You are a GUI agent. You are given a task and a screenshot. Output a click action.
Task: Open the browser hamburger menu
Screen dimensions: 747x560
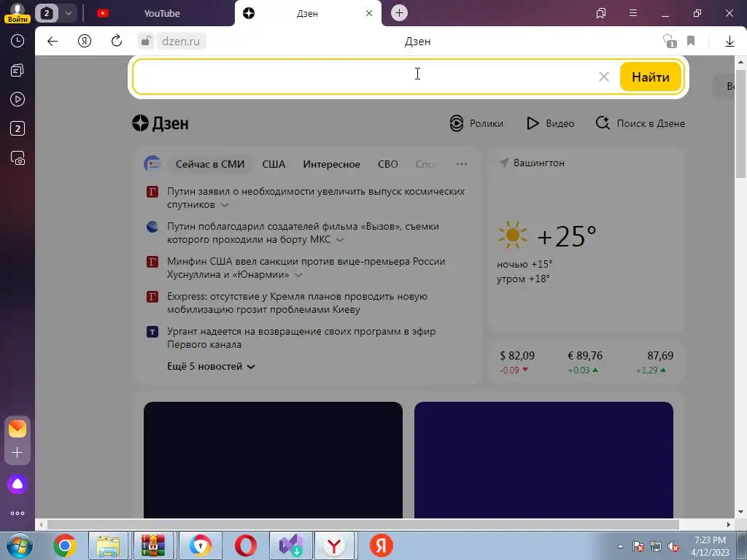[633, 13]
